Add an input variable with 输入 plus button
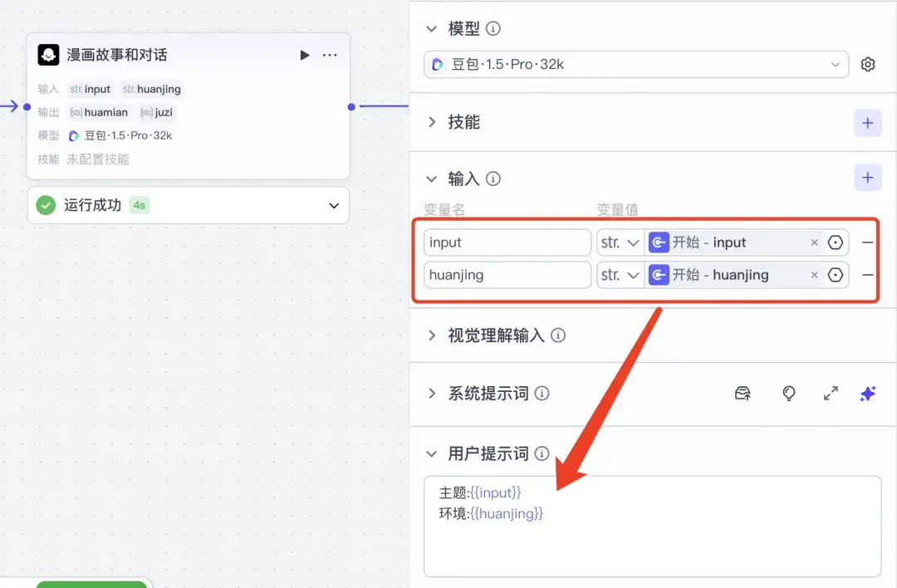Screen dimensions: 897x588 (x=867, y=178)
